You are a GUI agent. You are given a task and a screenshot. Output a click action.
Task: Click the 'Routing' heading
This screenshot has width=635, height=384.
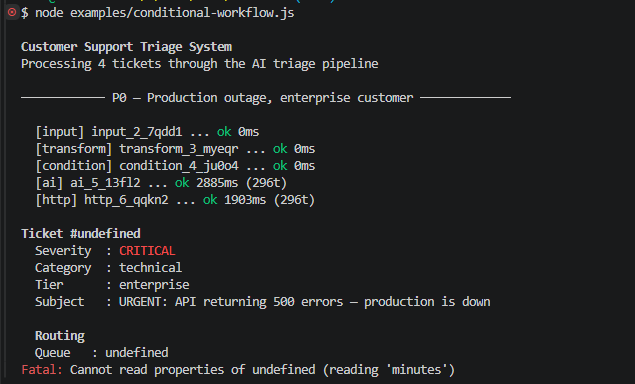[60, 336]
